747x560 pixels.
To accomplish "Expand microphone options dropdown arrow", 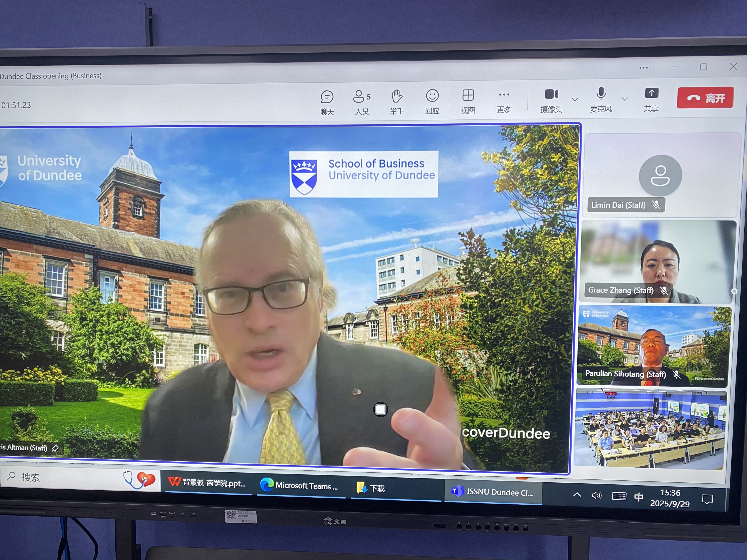I will tap(625, 99).
